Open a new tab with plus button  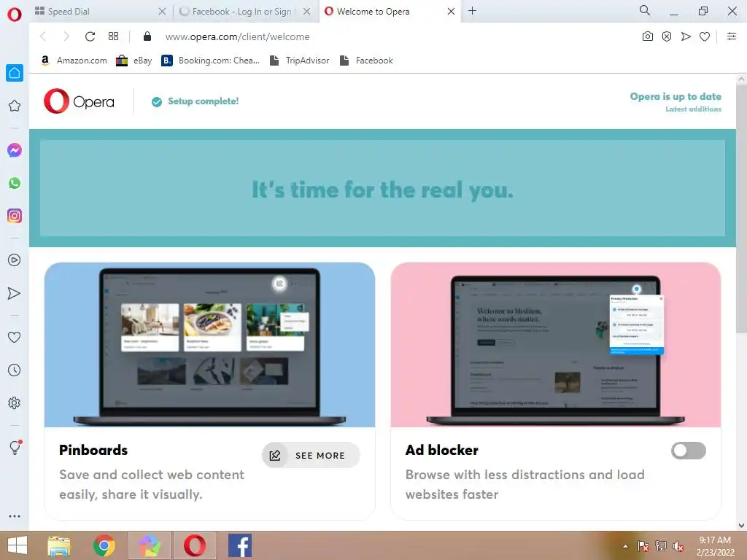(472, 11)
